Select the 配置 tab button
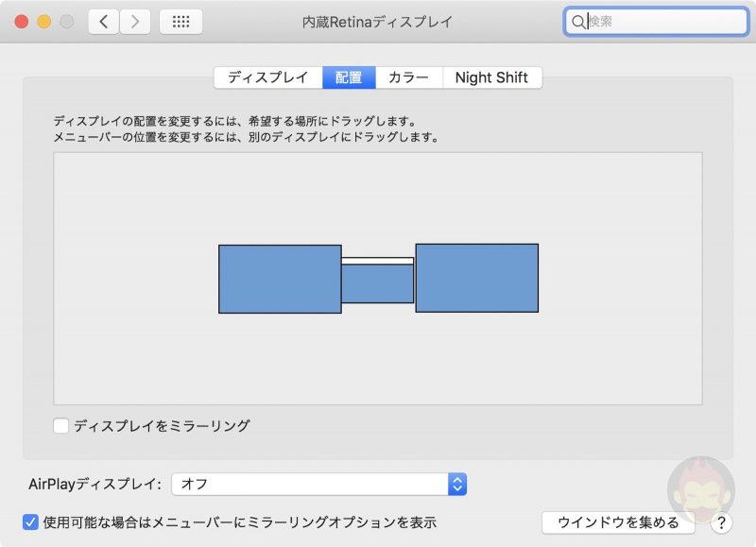 (x=349, y=77)
